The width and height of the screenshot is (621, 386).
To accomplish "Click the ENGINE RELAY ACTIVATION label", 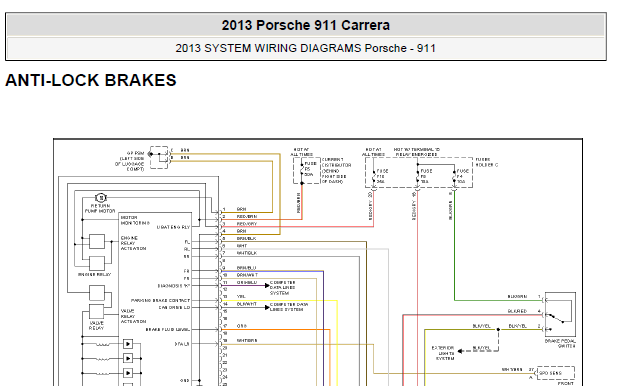I will pyautogui.click(x=133, y=243).
